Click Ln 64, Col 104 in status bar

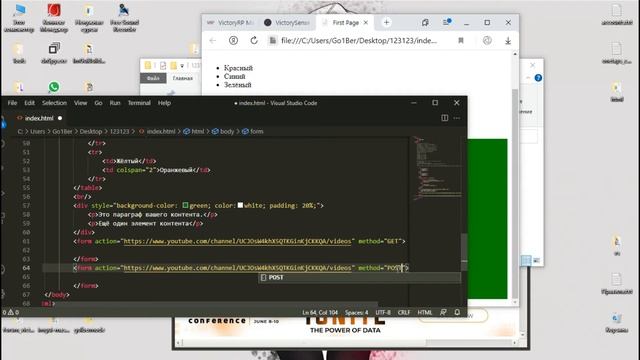click(x=320, y=312)
